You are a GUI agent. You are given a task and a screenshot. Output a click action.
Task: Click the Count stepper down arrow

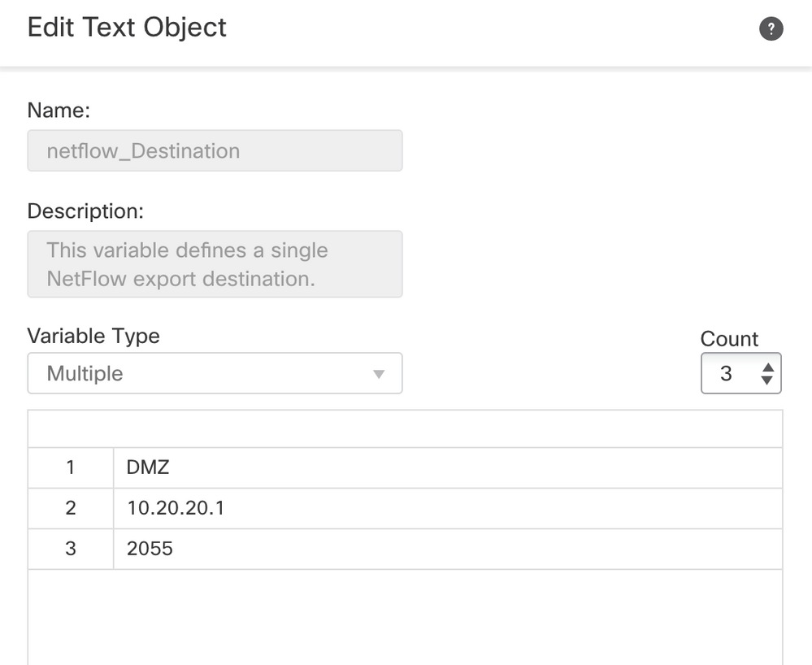(766, 380)
